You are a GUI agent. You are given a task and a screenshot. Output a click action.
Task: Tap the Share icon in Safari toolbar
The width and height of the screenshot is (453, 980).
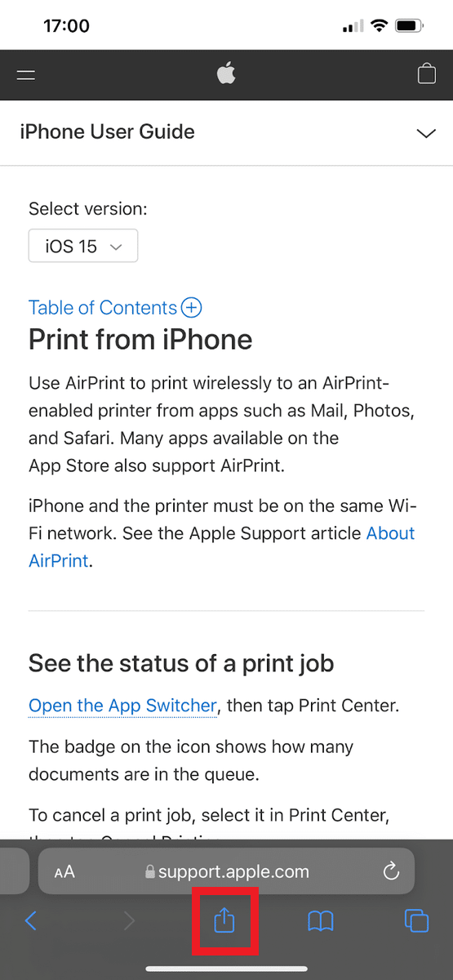(224, 920)
